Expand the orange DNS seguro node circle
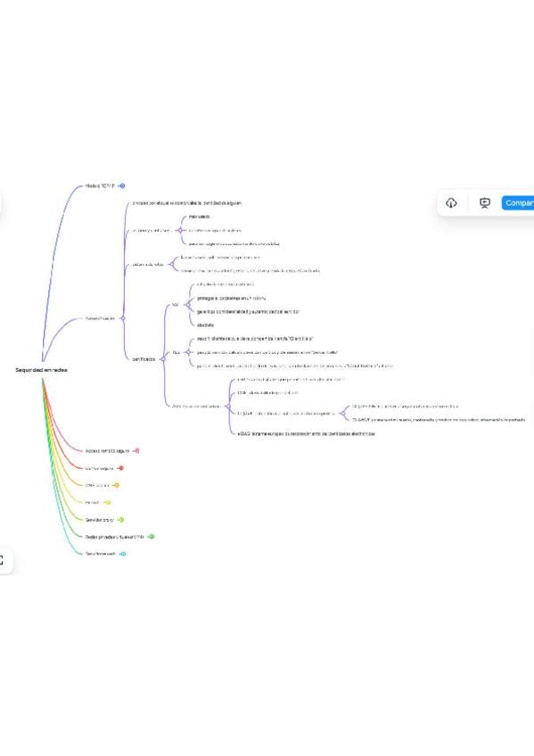 pos(117,485)
